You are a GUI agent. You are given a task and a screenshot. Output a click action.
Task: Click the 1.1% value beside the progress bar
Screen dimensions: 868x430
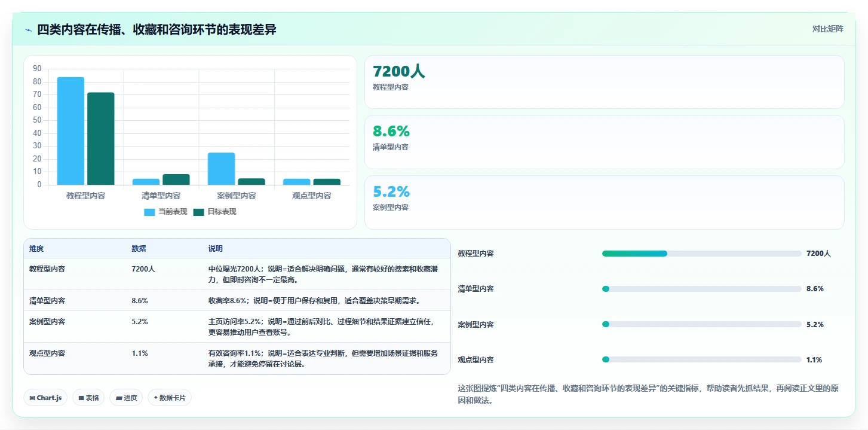(x=814, y=360)
